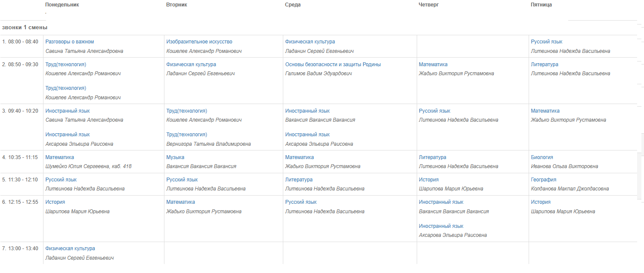Open Monday's Иностранный язык taught by Савина
Viewport: 644px width, 273px height.
tap(68, 111)
